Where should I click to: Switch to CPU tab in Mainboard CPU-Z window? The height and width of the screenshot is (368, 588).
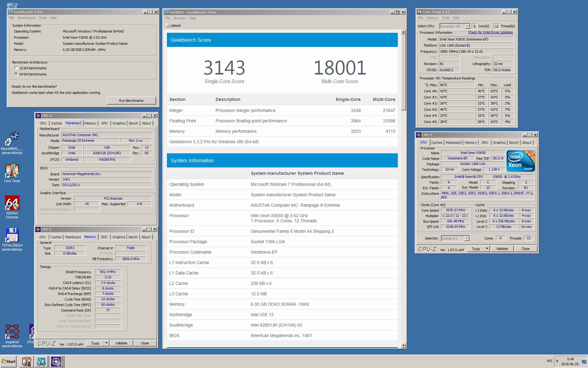click(43, 123)
